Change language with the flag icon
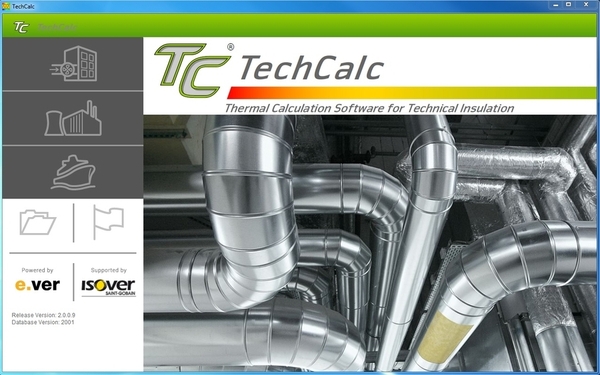The width and height of the screenshot is (600, 375). [x=109, y=222]
